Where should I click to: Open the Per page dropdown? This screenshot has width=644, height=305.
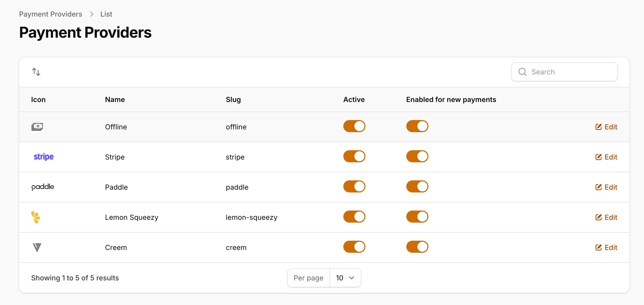click(x=345, y=278)
